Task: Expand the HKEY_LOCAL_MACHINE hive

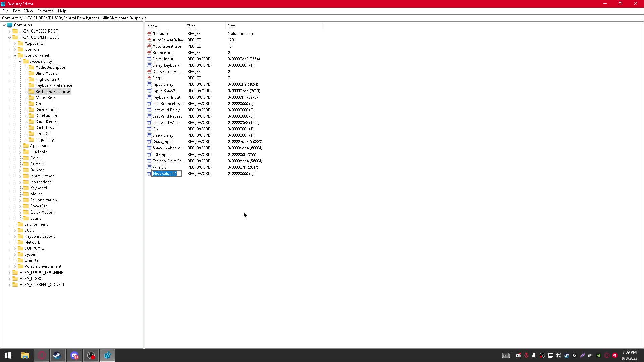Action: tap(10, 273)
